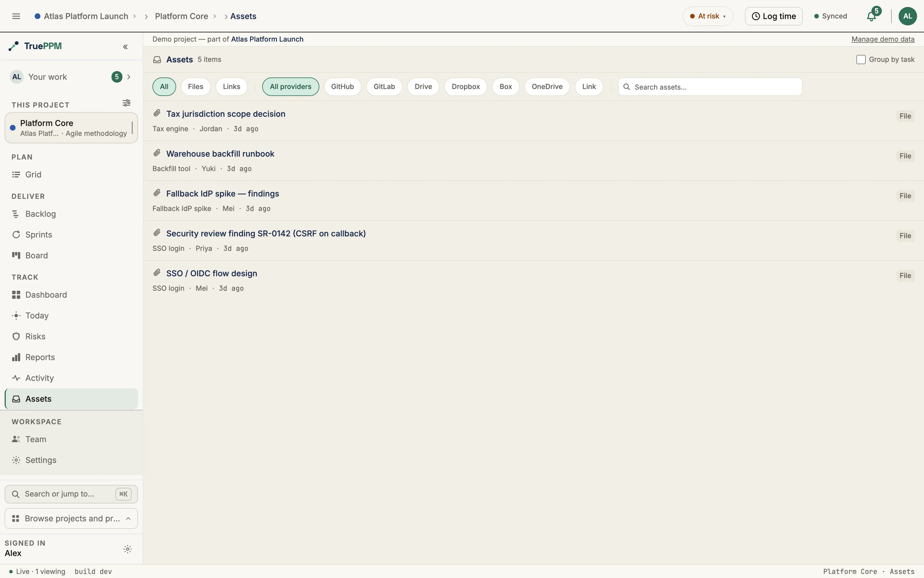Open Platform Core project switcher card
The width and height of the screenshot is (924, 578).
(71, 128)
